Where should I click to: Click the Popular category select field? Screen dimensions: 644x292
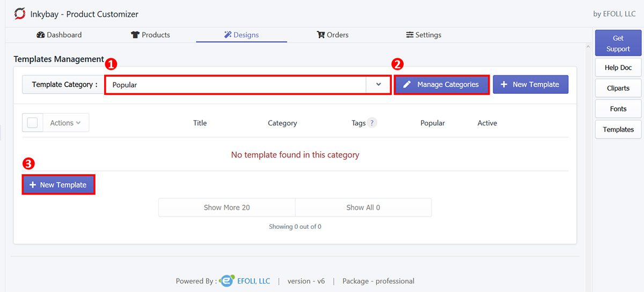(x=236, y=85)
